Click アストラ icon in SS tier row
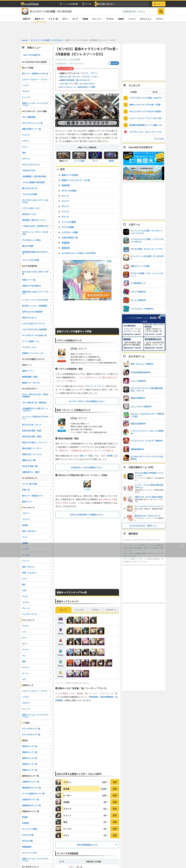Screen dimensions: 186x868 coord(93,620)
